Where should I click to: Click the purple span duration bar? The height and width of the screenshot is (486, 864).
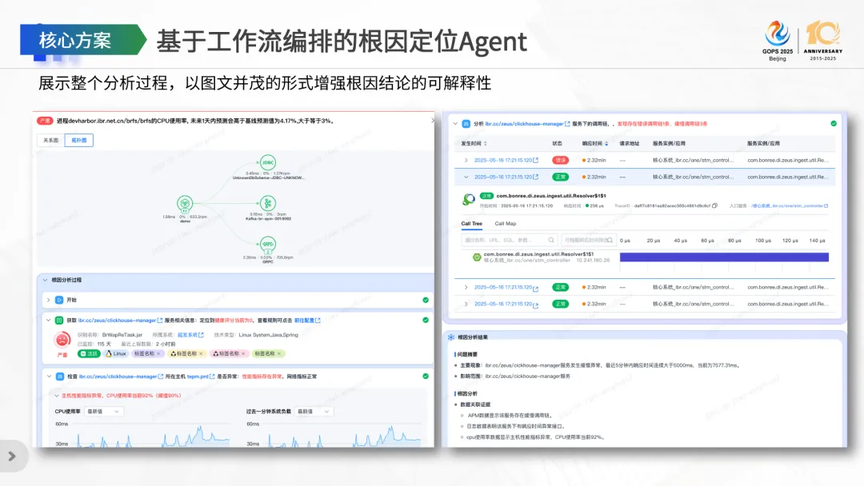[x=724, y=257]
